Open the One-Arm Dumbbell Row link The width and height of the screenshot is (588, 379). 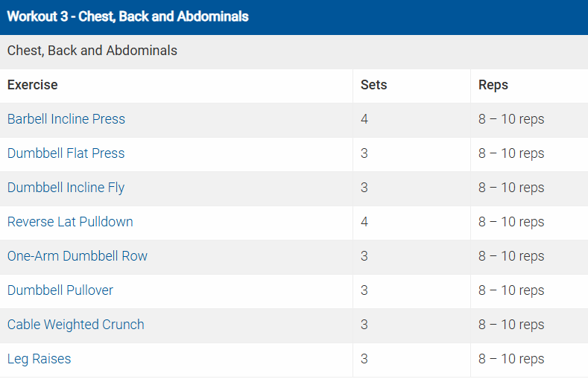point(78,256)
